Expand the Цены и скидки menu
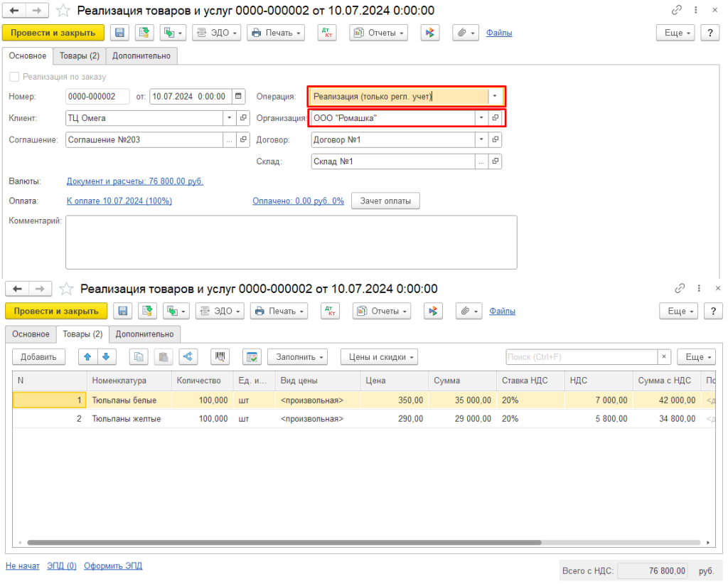728x584 pixels. (379, 357)
